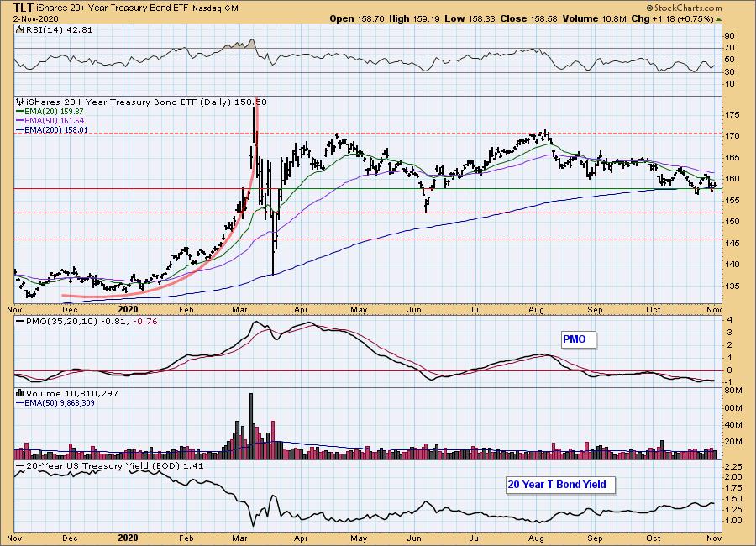Click the 70 level on RSI axis

point(729,48)
